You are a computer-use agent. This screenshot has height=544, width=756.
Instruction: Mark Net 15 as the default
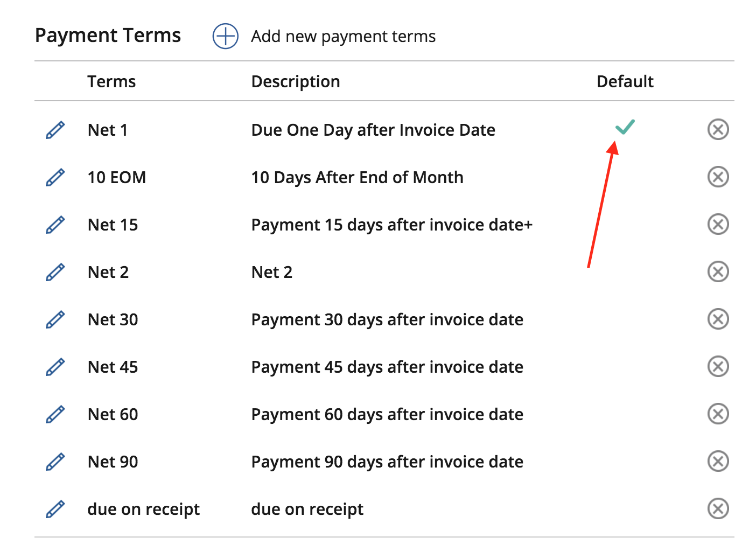625,225
